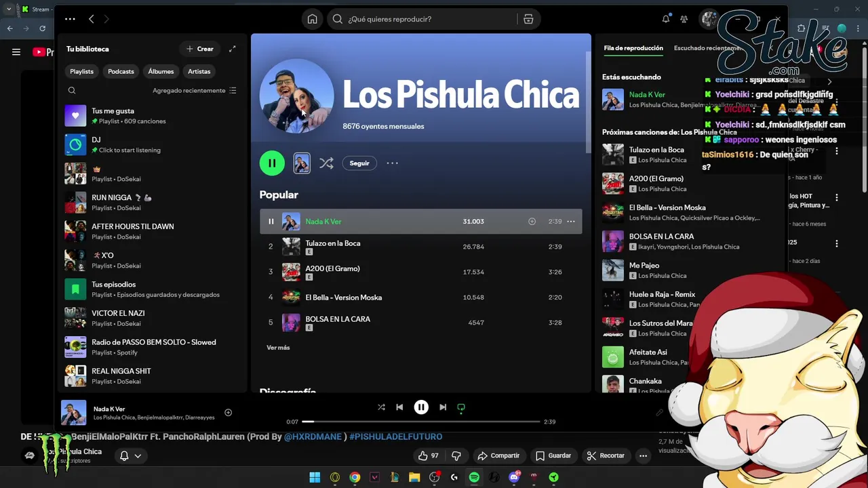The image size is (868, 488).
Task: Open YouTube notification bell dropdown
Action: click(131, 455)
